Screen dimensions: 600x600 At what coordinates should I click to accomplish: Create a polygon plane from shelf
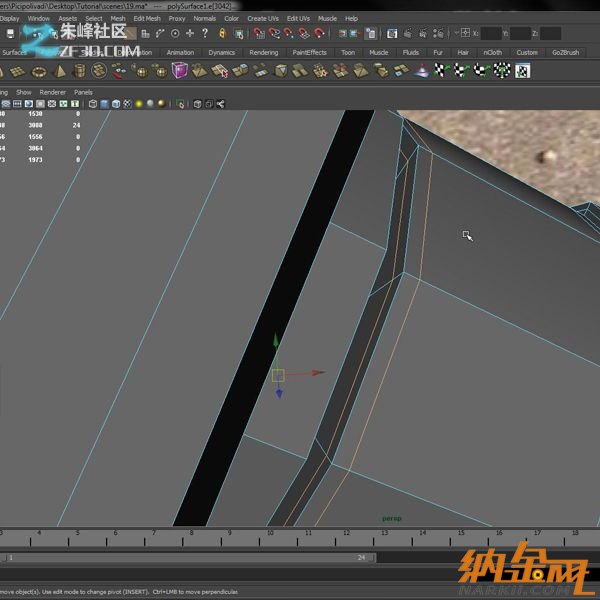coord(18,71)
